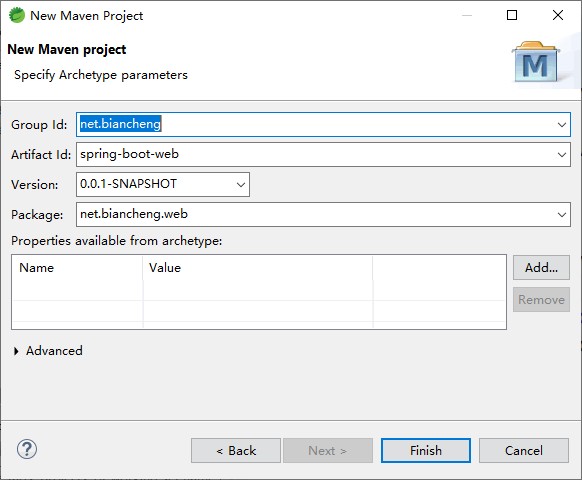The height and width of the screenshot is (480, 582).
Task: Minimize the New Maven Project dialog
Action: point(467,15)
